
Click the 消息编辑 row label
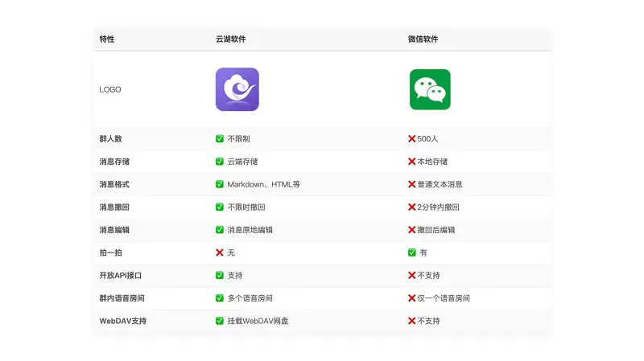pyautogui.click(x=114, y=230)
